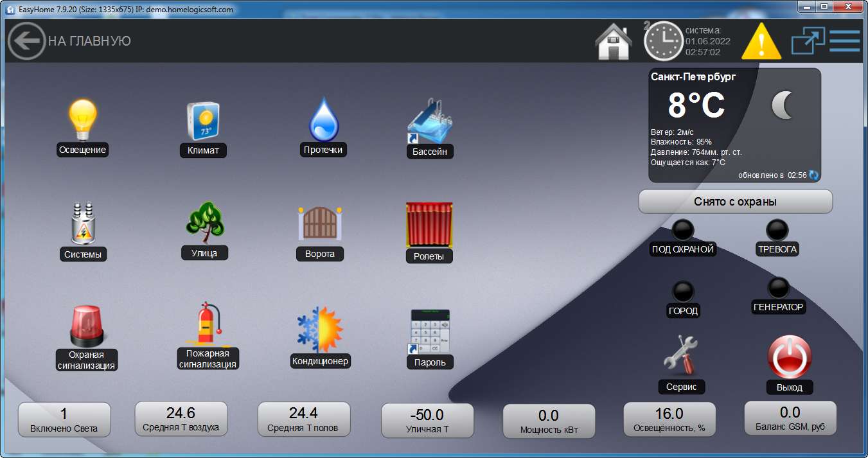Click the Выход red power button
868x458 pixels.
tap(790, 357)
